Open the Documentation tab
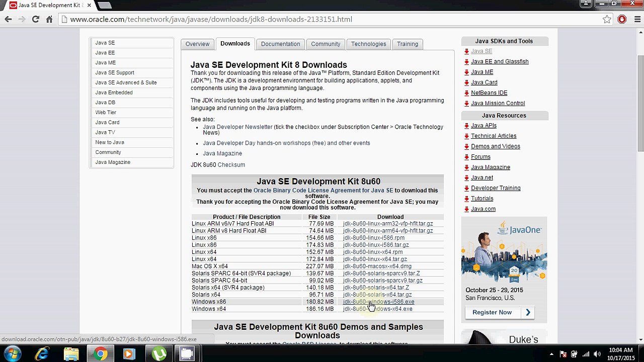 tap(280, 44)
